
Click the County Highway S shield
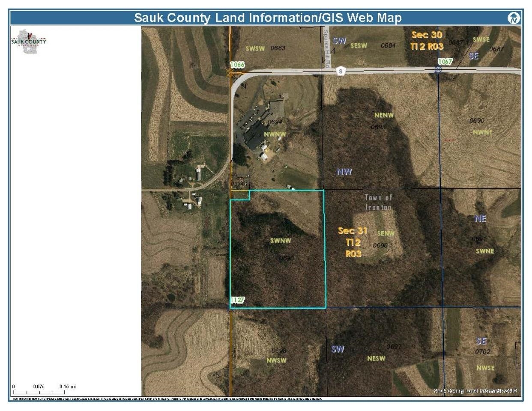[340, 71]
